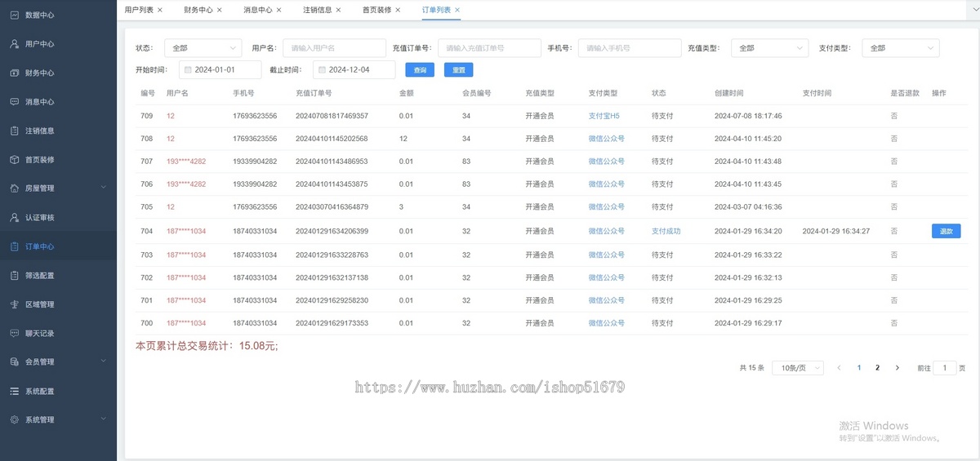Screen dimensions: 980x461
Task: Open the 状态 dropdown
Action: tap(203, 48)
